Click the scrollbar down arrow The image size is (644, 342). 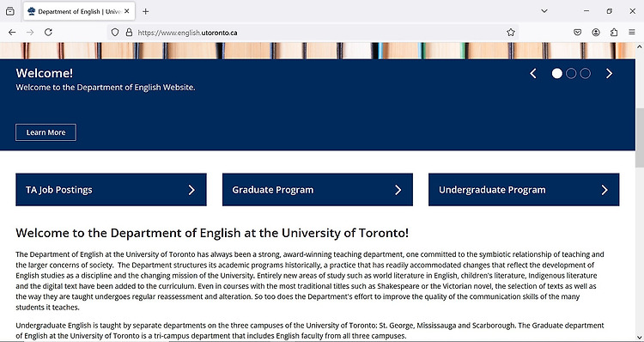(640, 337)
